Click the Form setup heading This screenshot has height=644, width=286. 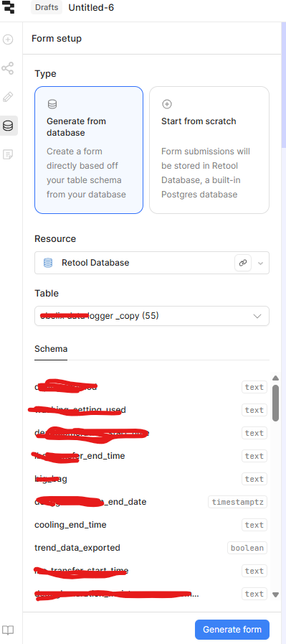57,39
